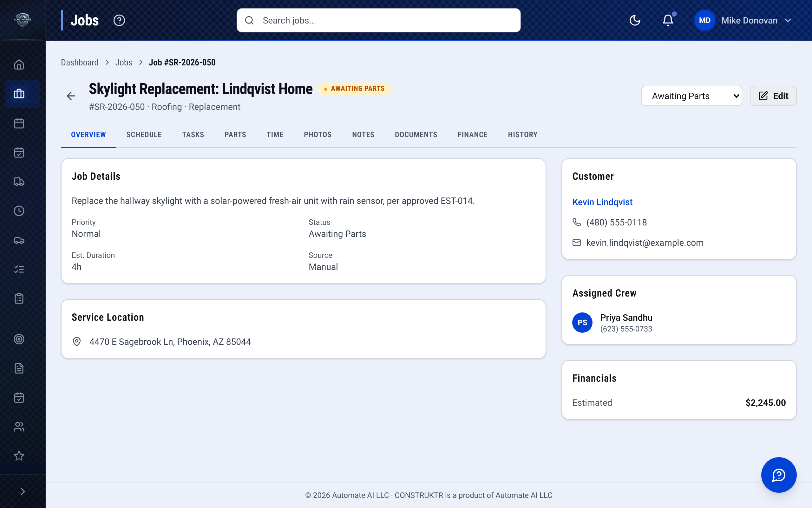812x508 pixels.
Task: Click the email envelope icon
Action: point(576,243)
